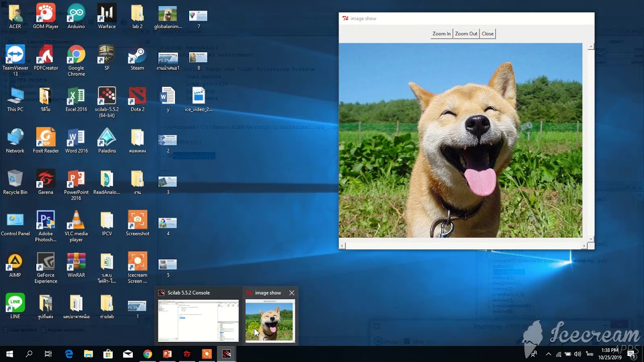The height and width of the screenshot is (362, 644).
Task: Open the TeamViewer 13 desktop shortcut
Action: 15,56
